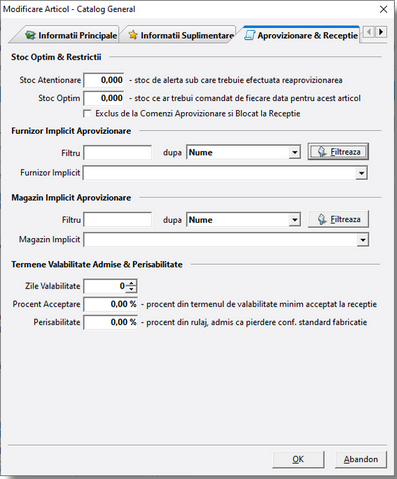
Task: Select the Aprovizionare & Receptie tab
Action: click(x=301, y=34)
